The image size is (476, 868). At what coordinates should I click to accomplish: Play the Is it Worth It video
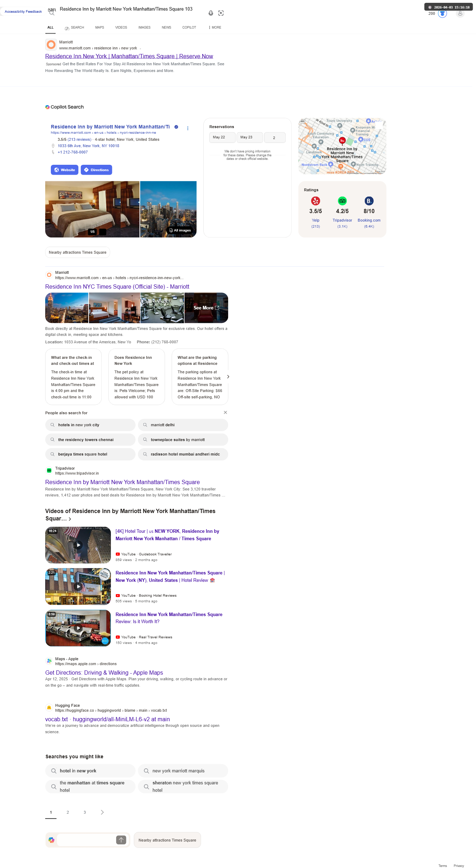(x=78, y=628)
